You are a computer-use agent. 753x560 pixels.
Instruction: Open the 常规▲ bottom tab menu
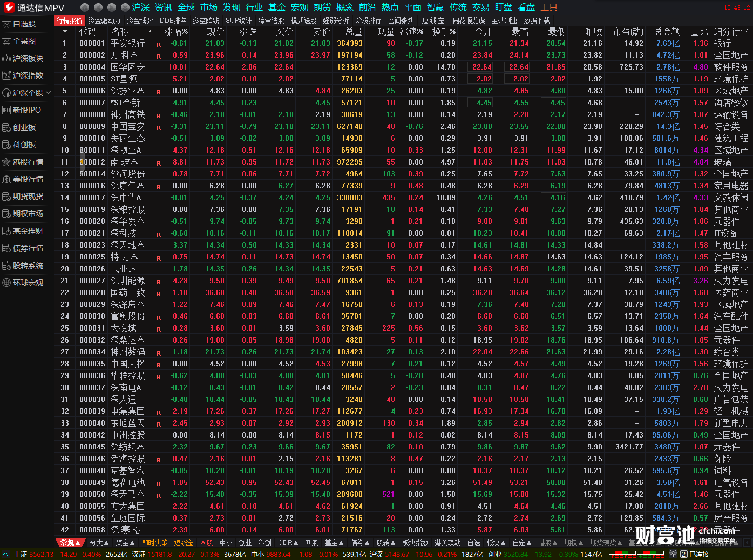pos(70,543)
